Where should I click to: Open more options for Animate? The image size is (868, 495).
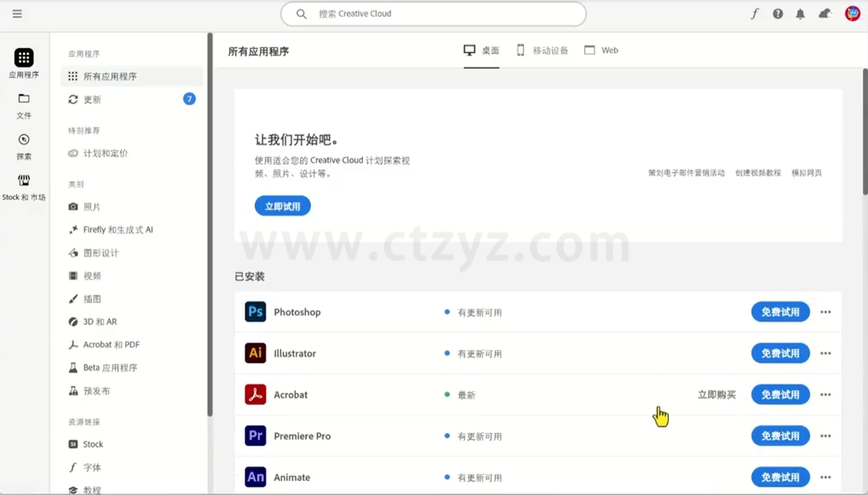coord(826,477)
